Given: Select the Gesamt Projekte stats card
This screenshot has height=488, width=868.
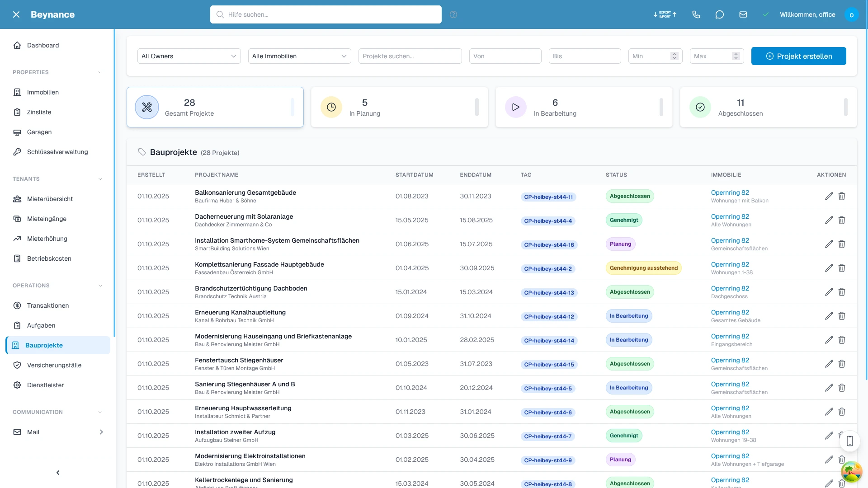Looking at the screenshot, I should point(215,107).
